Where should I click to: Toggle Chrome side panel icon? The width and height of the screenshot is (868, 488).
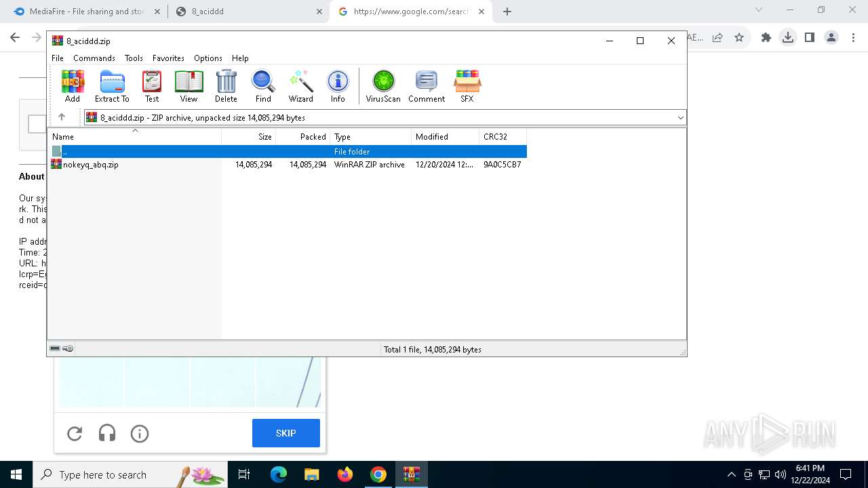click(810, 38)
